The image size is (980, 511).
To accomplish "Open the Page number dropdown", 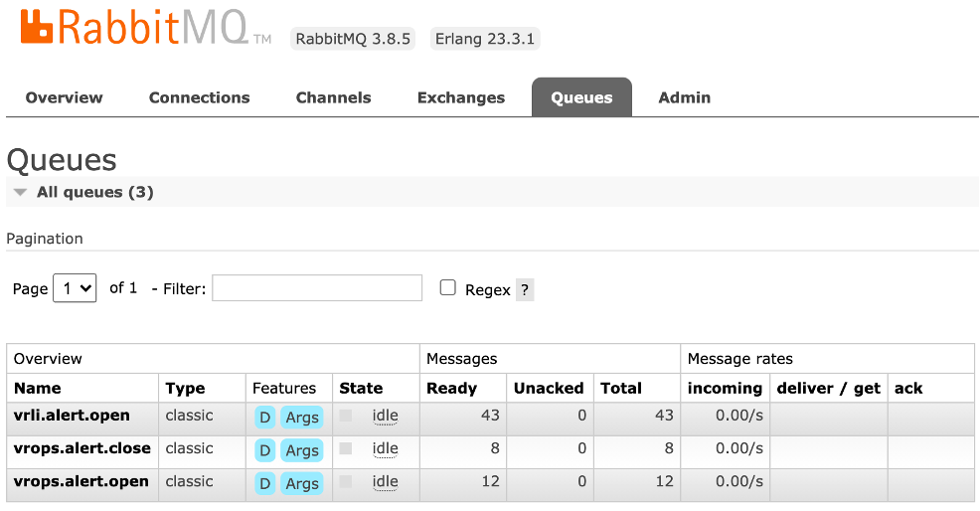I will click(75, 288).
